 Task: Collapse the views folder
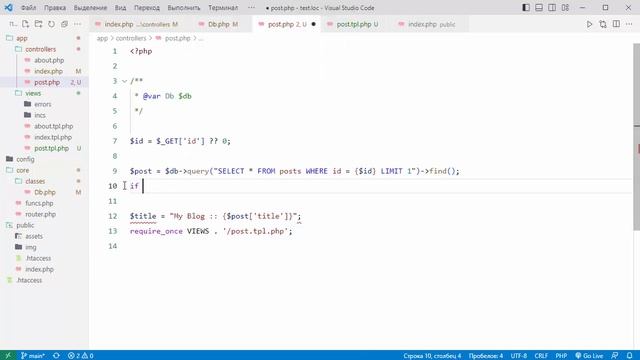33,93
